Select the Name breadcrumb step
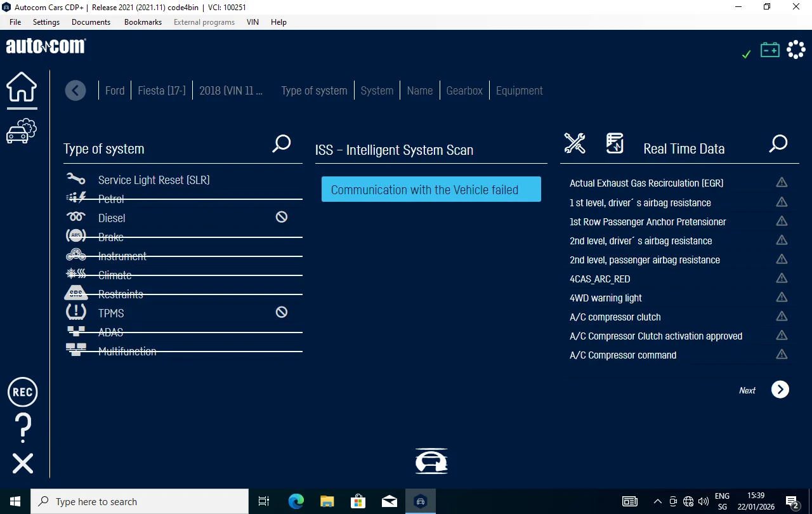This screenshot has width=812, height=514. click(420, 91)
